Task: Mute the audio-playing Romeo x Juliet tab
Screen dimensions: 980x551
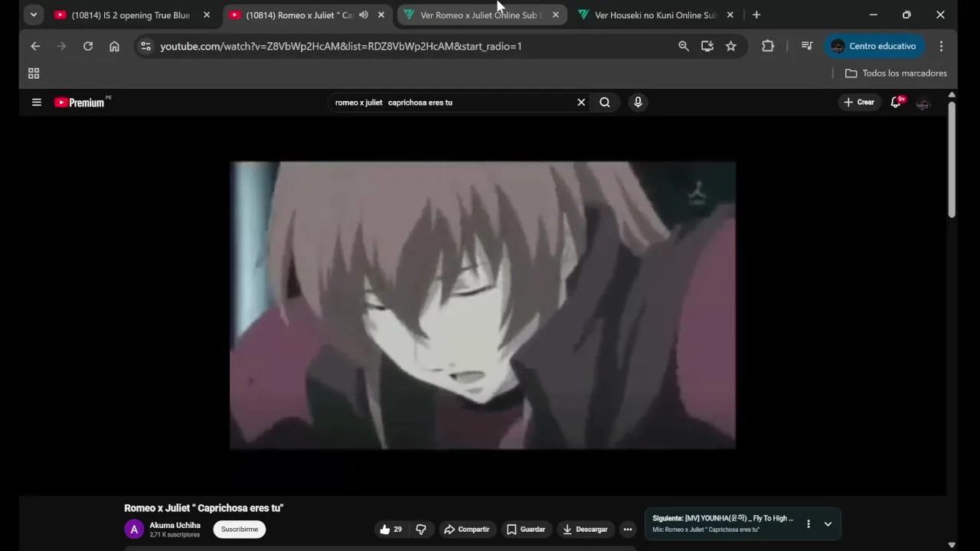Action: click(364, 15)
